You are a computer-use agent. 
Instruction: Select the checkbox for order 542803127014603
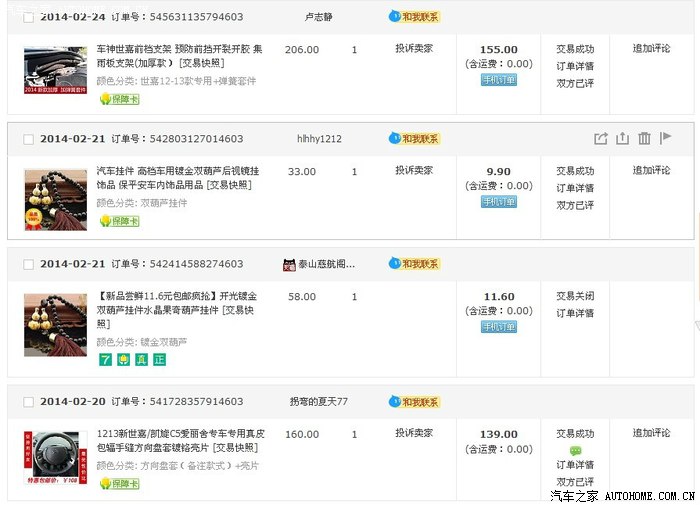(28, 139)
